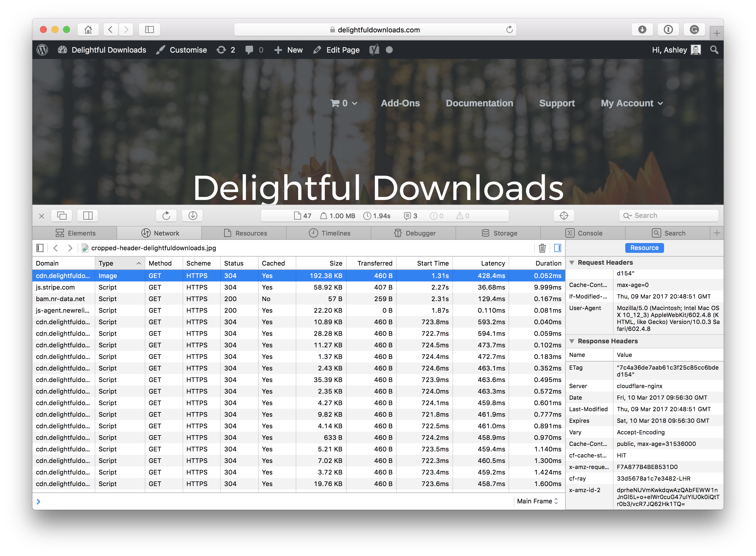Toggle navigation sidebar icon left
The height and width of the screenshot is (556, 756).
40,248
